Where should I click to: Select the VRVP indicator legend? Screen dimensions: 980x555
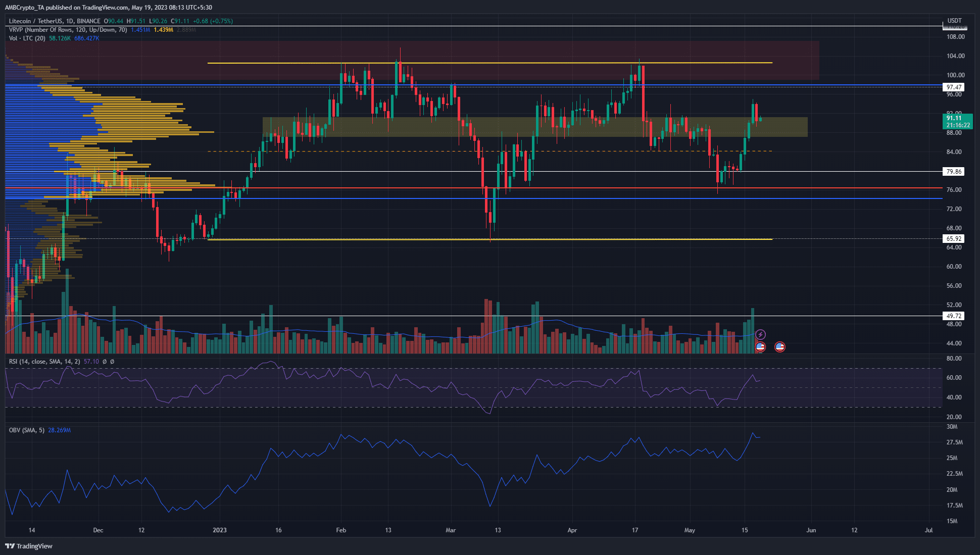[68, 30]
